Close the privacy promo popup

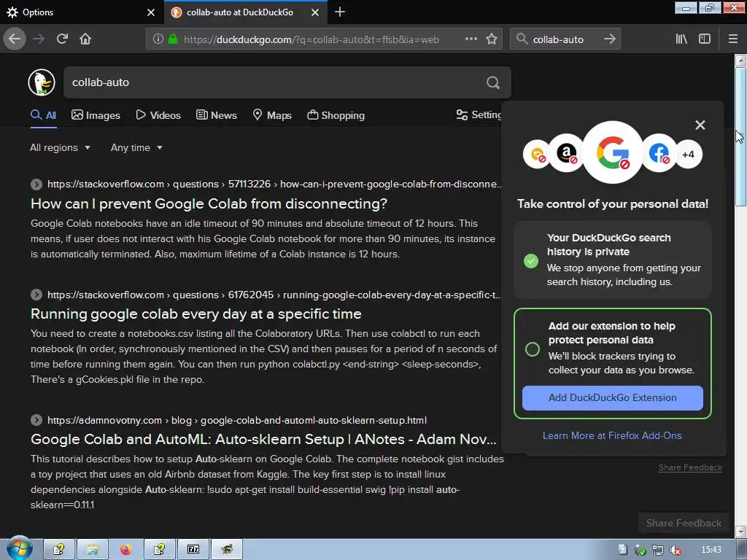(700, 125)
